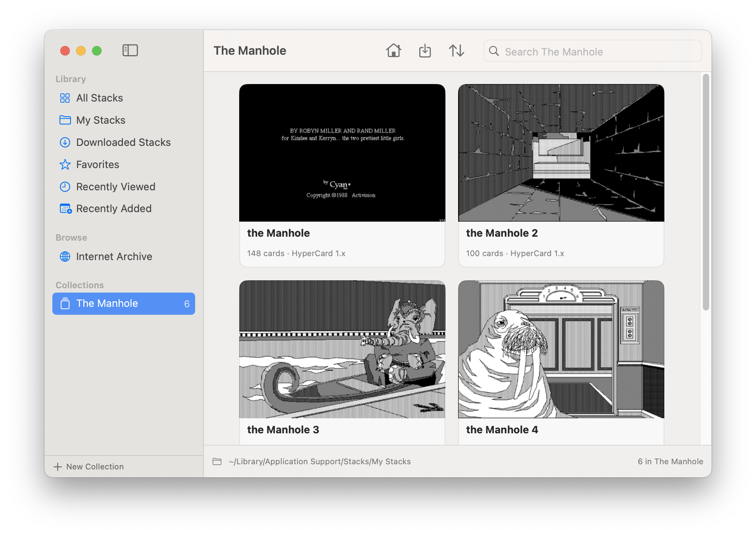The image size is (756, 536).
Task: Click the All Stacks grid icon
Action: pyautogui.click(x=65, y=98)
